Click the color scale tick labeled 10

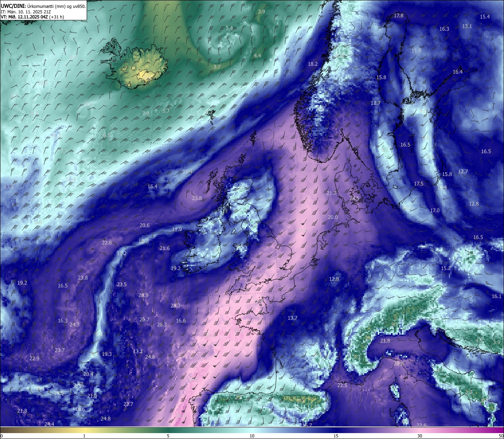pyautogui.click(x=252, y=436)
